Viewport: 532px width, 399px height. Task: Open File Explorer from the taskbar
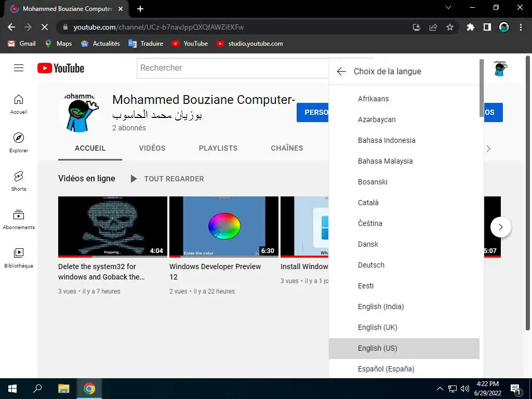tap(63, 389)
